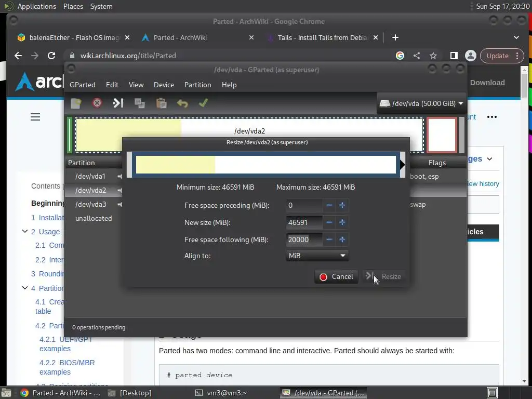Click the Cancel button in Resize dialog
This screenshot has width=532, height=399.
tap(336, 277)
